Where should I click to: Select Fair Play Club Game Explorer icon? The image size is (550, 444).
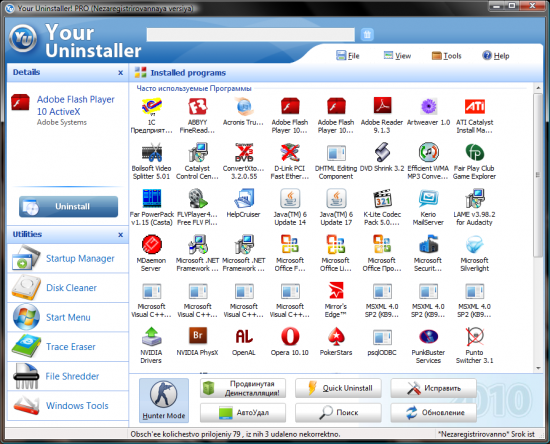(475, 153)
